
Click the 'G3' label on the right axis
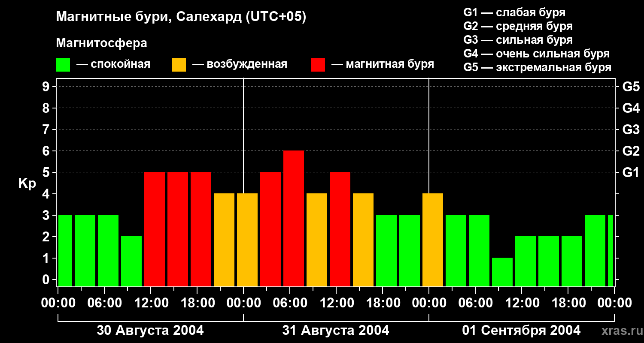[x=631, y=129]
